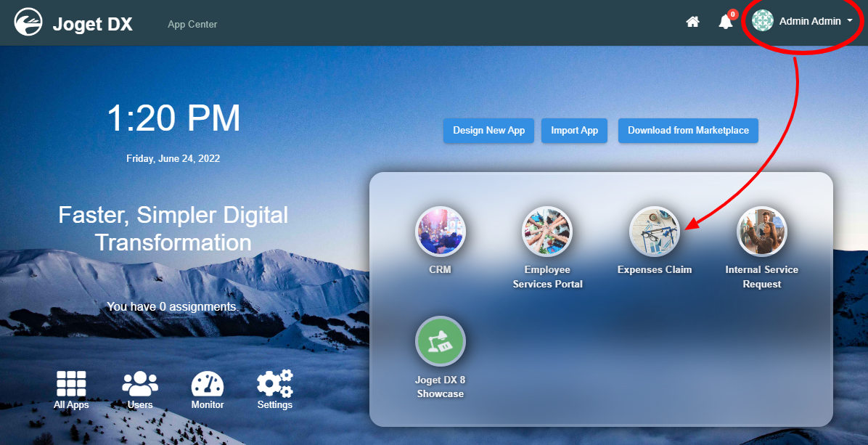Screen dimensions: 868x445
Task: Click the Employee Services Portal label
Action: click(547, 277)
